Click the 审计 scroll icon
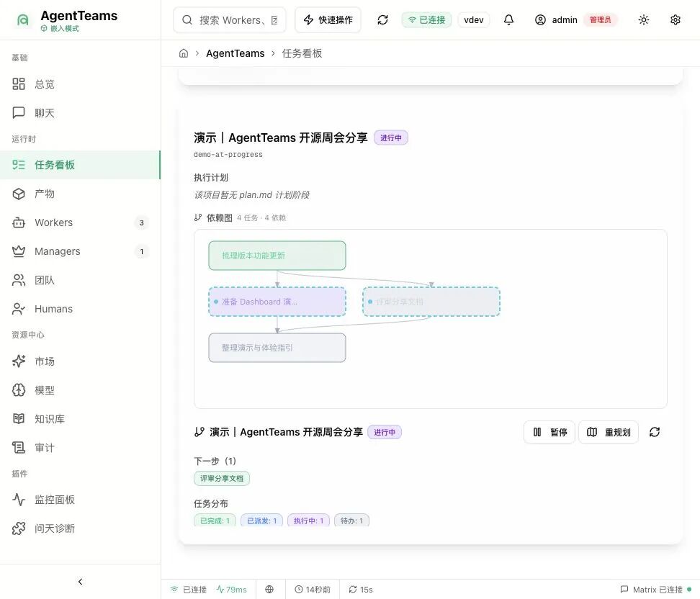Image resolution: width=700 pixels, height=599 pixels. pos(19,448)
